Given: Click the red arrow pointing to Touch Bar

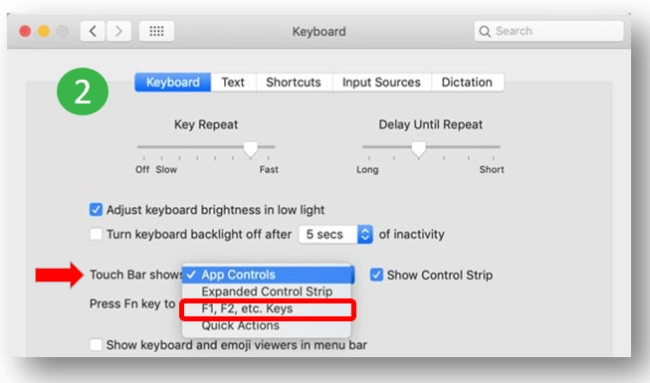Looking at the screenshot, I should click(59, 275).
